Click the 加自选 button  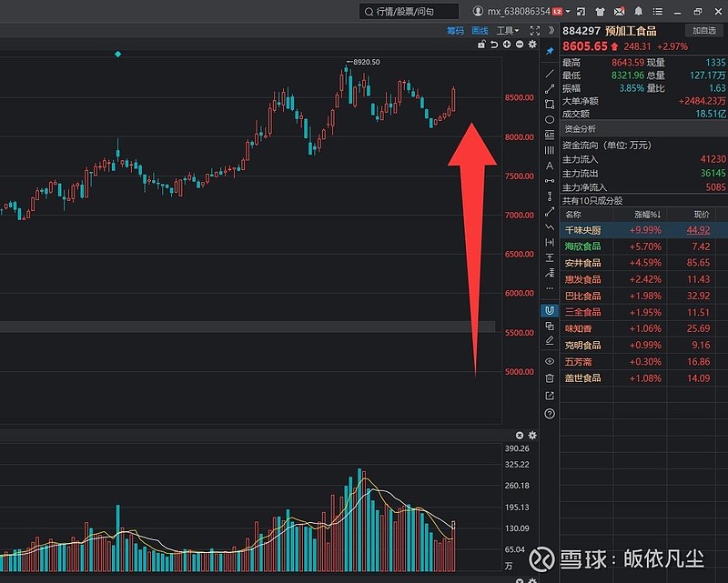[704, 30]
